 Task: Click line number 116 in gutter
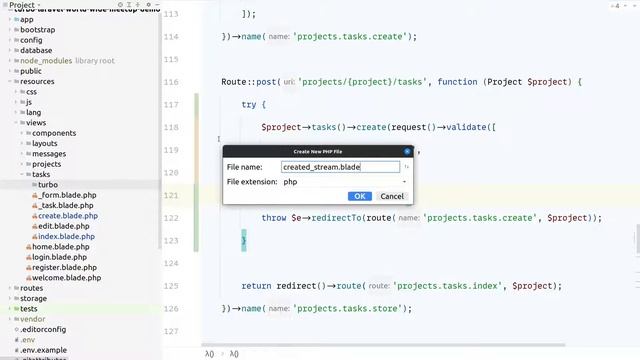[171, 82]
